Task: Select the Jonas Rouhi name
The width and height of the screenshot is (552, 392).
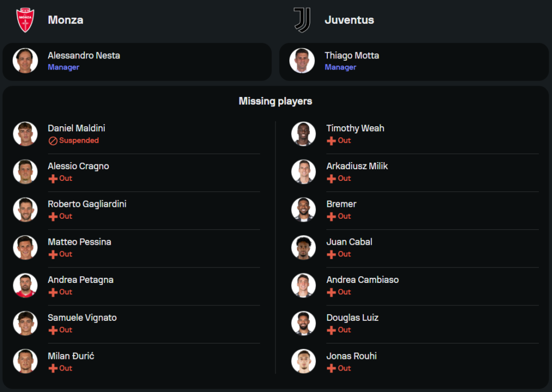Action: [x=351, y=356]
